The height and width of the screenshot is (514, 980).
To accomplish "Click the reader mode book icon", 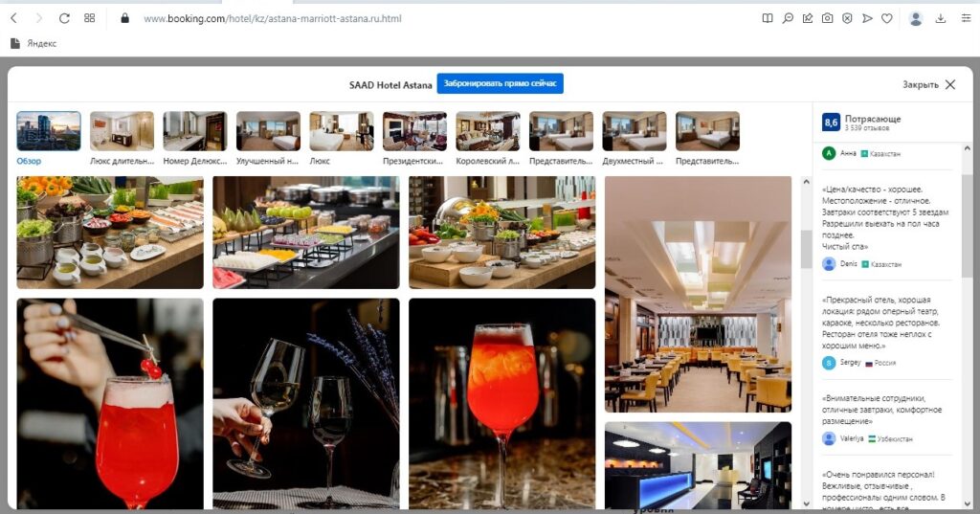I will tap(768, 19).
